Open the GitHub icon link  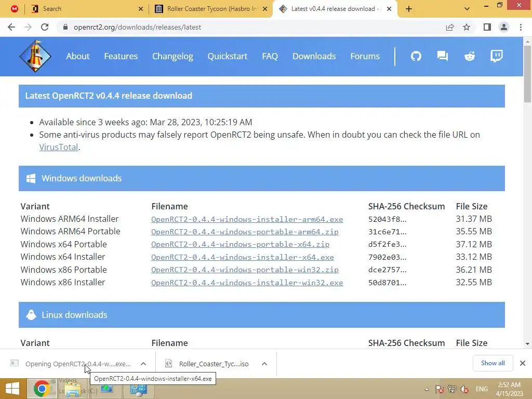[416, 56]
